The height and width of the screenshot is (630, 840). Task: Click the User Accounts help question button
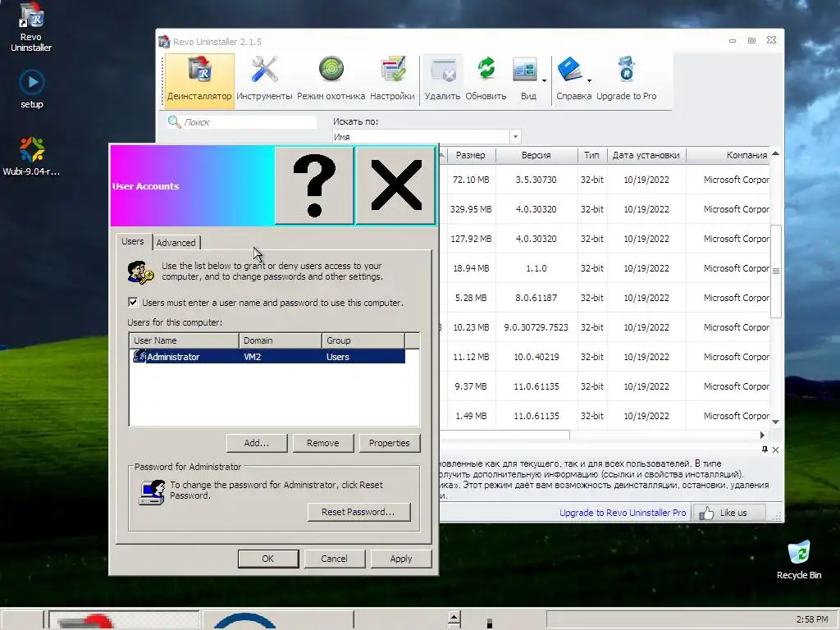tap(314, 186)
